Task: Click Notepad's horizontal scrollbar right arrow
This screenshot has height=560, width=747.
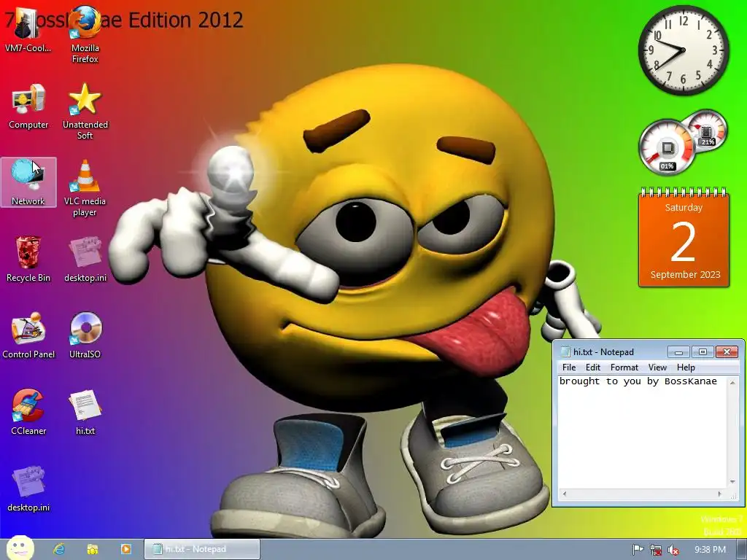Action: point(720,494)
